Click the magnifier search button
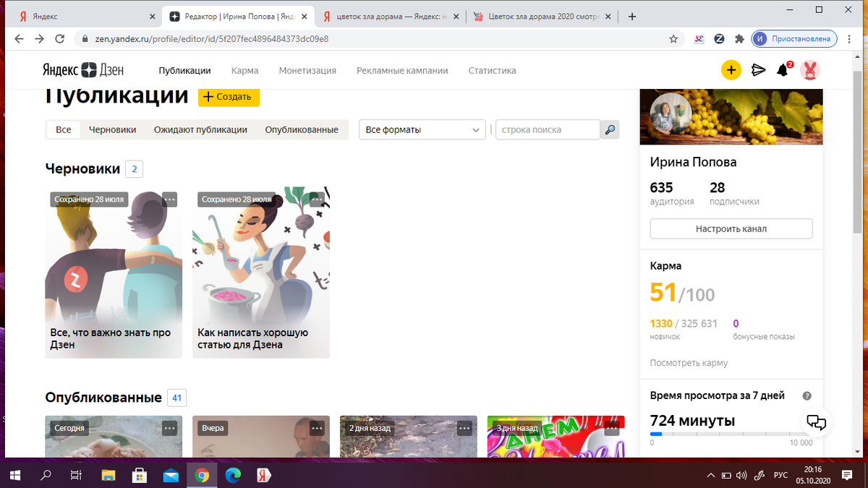Screen dimensions: 868x488 pos(610,130)
